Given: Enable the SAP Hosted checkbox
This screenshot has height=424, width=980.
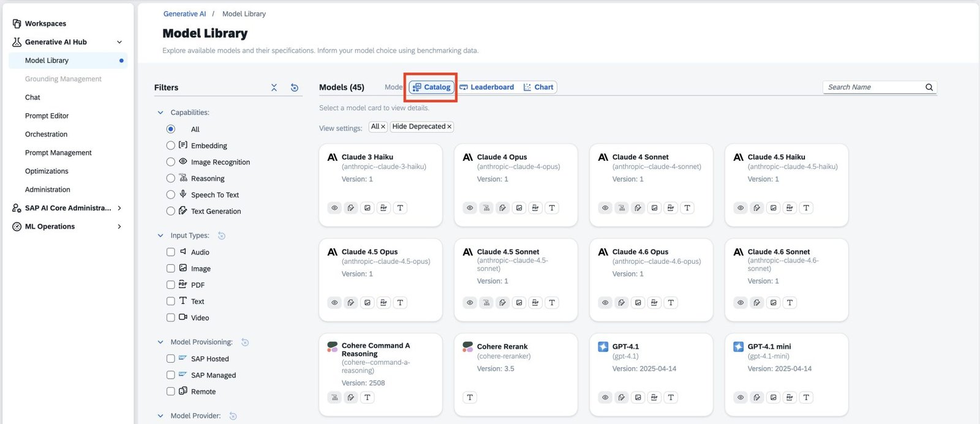Looking at the screenshot, I should pos(171,359).
